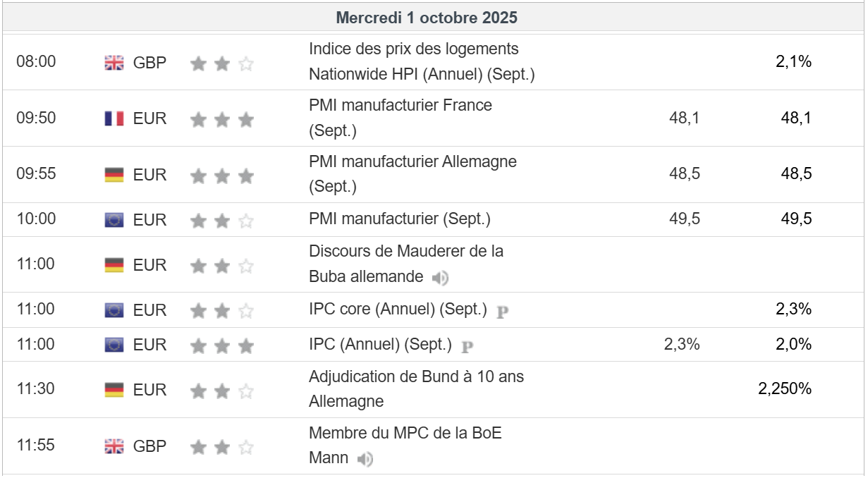
Task: Click the preliminary P icon beside IPC core
Action: (x=502, y=311)
